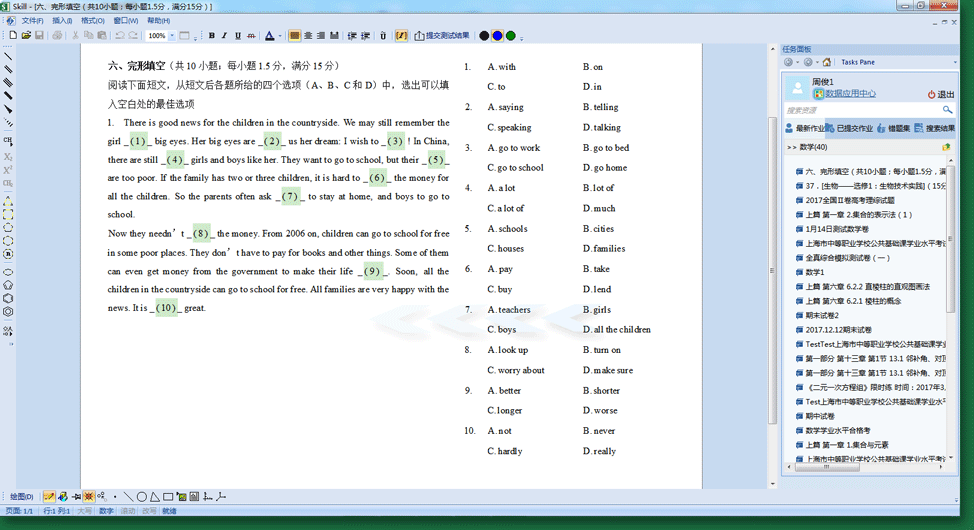Click the search magnifier icon in task panel

pos(948,110)
